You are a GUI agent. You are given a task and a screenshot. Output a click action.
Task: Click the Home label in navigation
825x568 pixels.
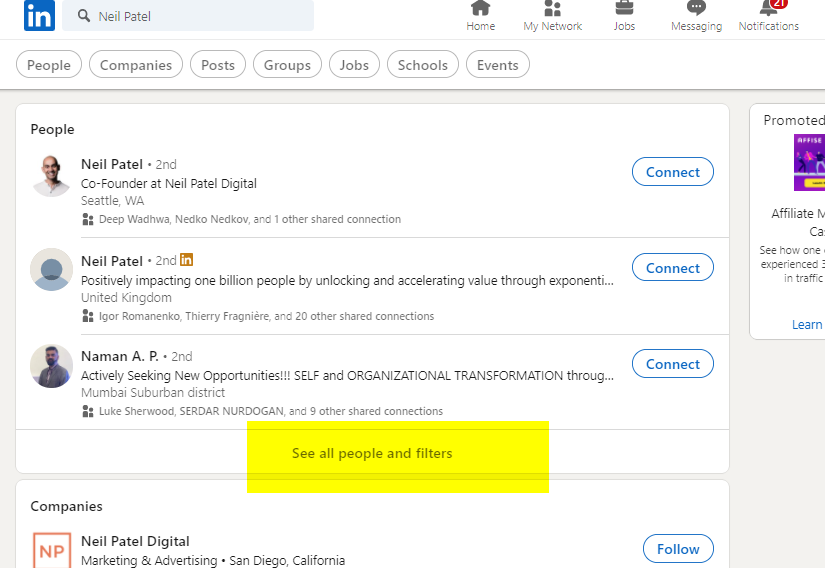tap(480, 26)
